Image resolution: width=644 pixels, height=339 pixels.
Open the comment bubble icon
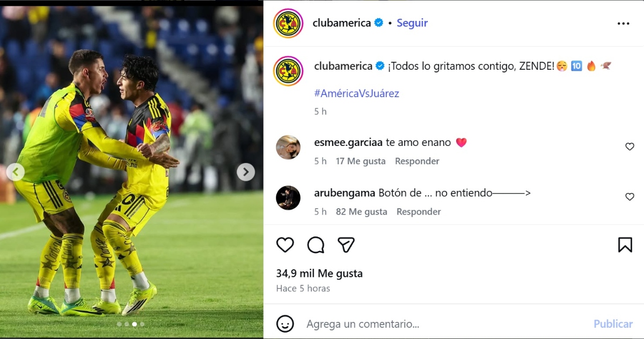(316, 245)
